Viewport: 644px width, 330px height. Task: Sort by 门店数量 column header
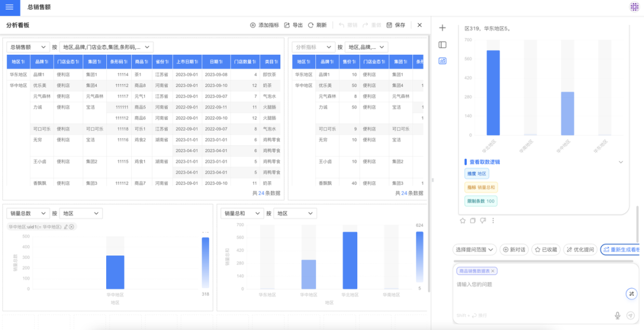click(245, 61)
